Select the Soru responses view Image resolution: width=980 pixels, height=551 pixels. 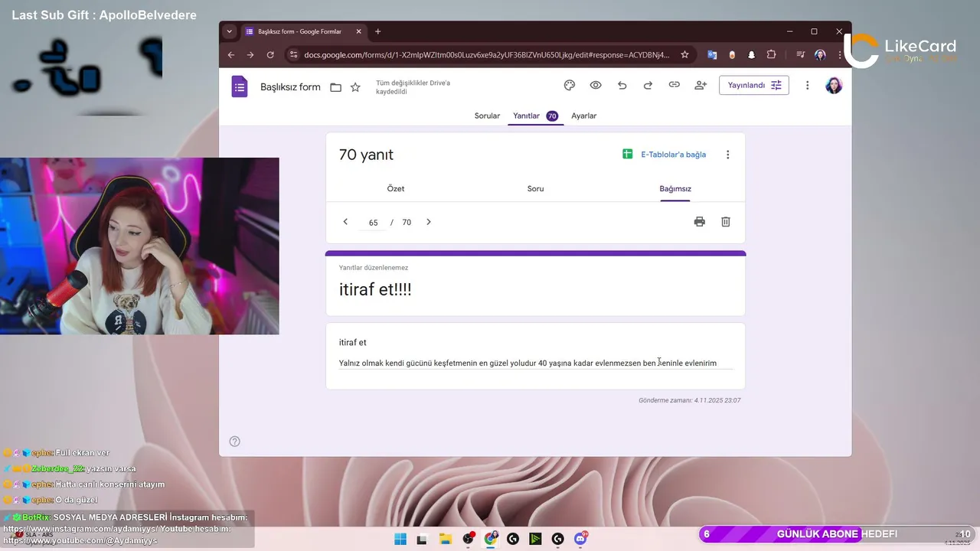click(x=535, y=188)
